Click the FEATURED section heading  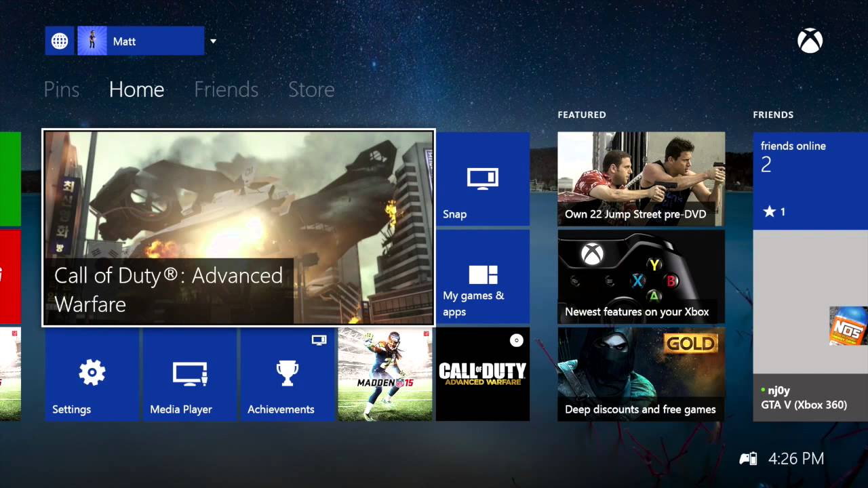[582, 115]
